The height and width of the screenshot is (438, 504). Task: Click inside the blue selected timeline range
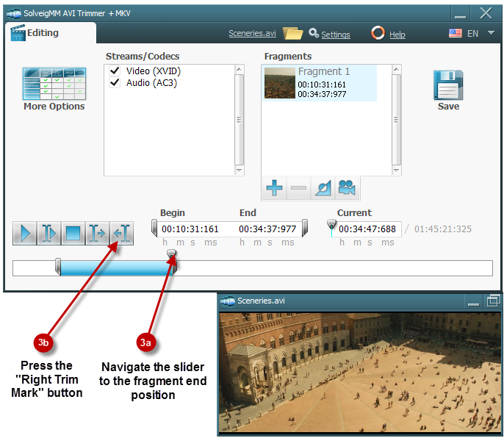tap(116, 268)
